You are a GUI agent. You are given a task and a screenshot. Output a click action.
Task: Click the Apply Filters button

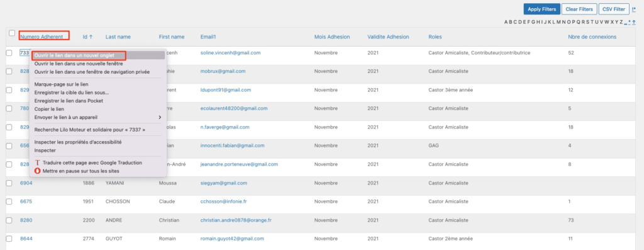(x=541, y=9)
